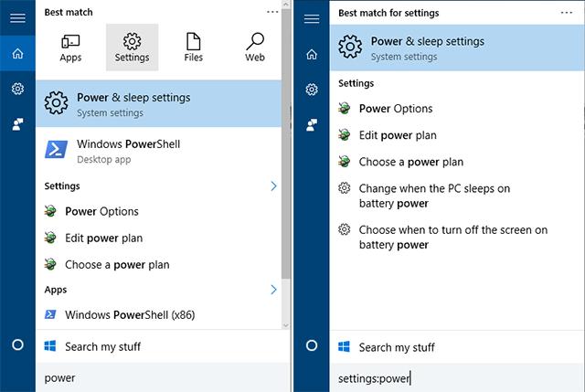The width and height of the screenshot is (585, 392).
Task: Open hamburger menu in left search panel
Action: coord(17,17)
